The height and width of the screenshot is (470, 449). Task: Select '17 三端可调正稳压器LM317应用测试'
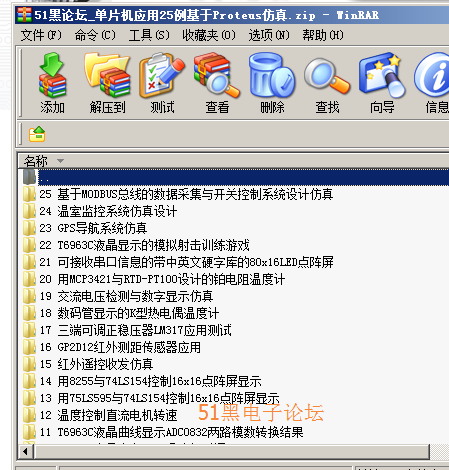pos(135,330)
